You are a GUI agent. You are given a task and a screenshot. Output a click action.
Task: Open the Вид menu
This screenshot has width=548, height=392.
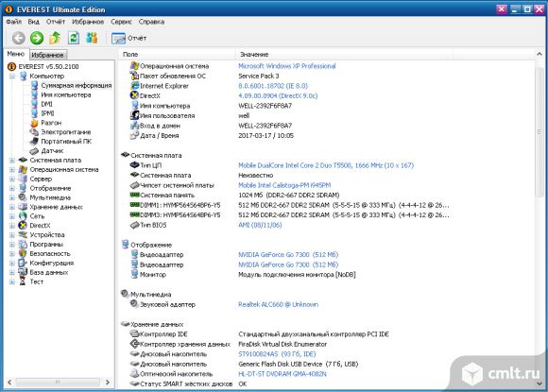coord(34,22)
